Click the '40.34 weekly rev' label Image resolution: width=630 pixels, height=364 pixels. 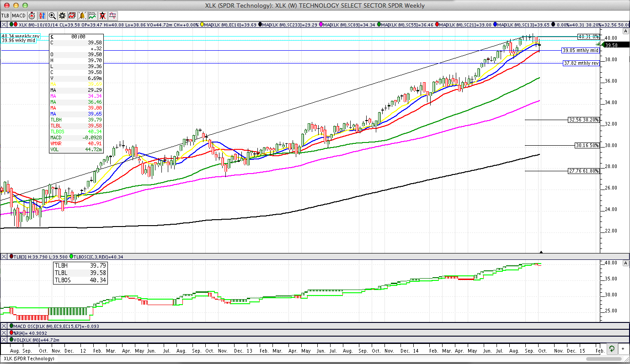coord(21,36)
